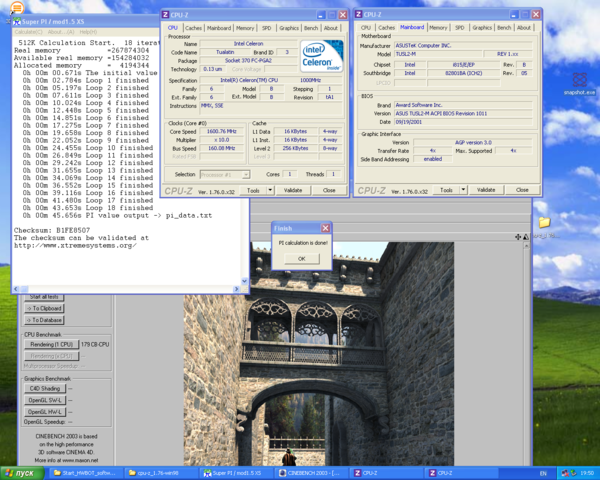
Task: Open the Bench tab in right CPU-Z window
Action: click(504, 28)
